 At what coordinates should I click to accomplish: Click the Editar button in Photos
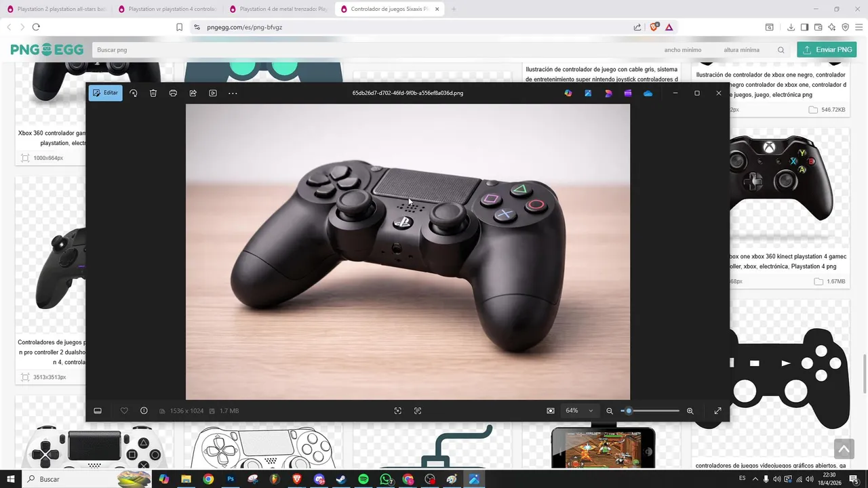point(105,93)
